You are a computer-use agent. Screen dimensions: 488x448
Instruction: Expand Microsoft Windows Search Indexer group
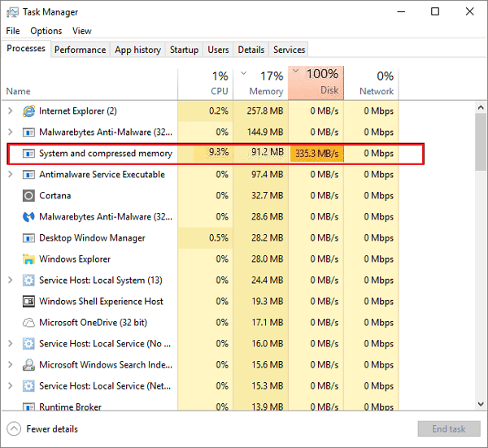(x=11, y=365)
